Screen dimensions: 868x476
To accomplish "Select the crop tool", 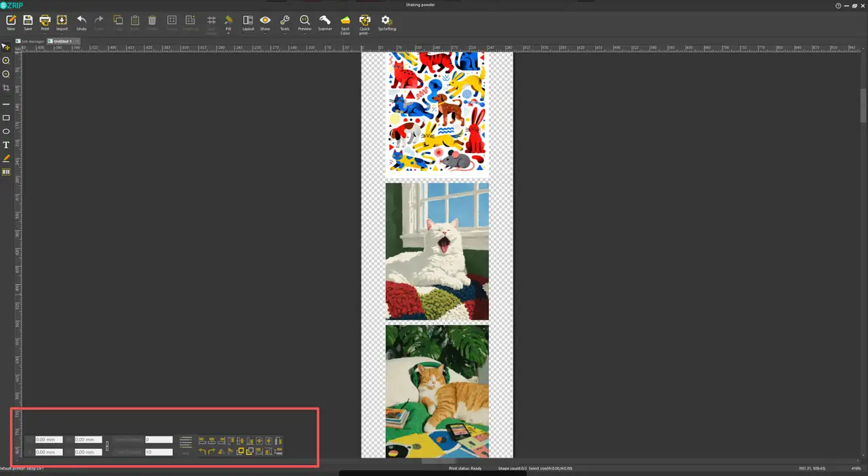I will (6, 88).
